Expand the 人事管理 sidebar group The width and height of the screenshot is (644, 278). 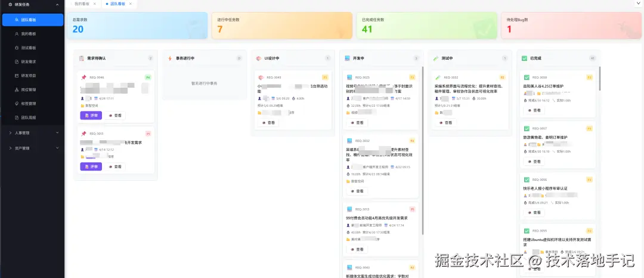point(33,132)
